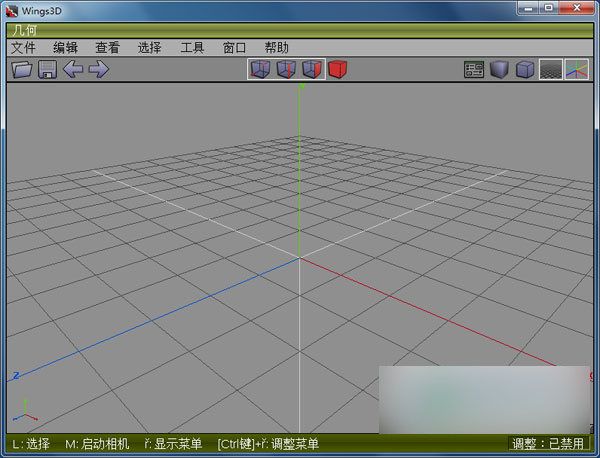Open the 文件 (File) menu
This screenshot has height=458, width=600.
tap(23, 47)
